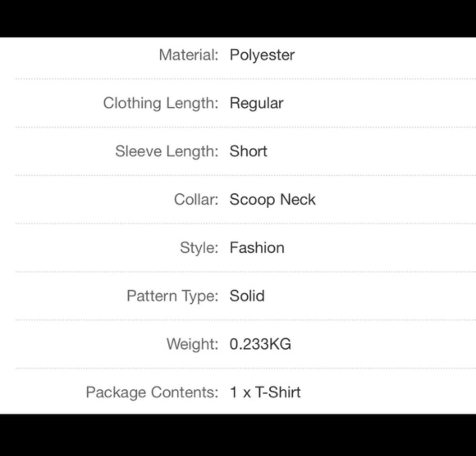Click the Material label
The image size is (476, 456).
pyautogui.click(x=188, y=55)
